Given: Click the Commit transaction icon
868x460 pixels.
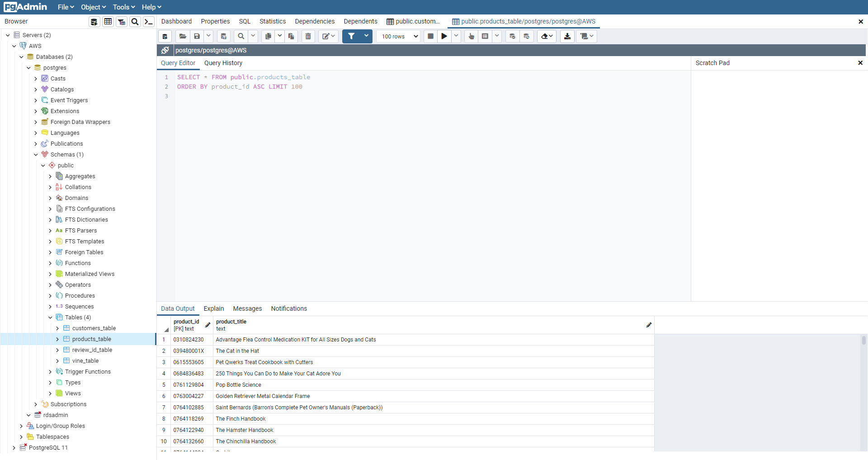Looking at the screenshot, I should click(512, 36).
